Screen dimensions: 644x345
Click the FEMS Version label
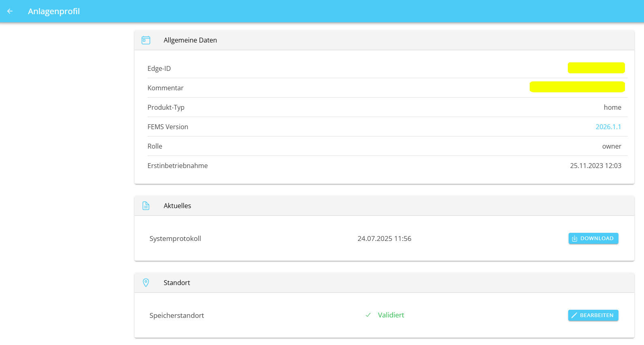pyautogui.click(x=168, y=127)
